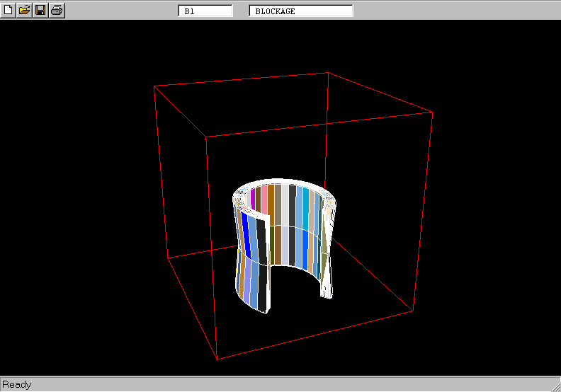Print using the printer icon
Screen dimensions: 561x392
pos(57,10)
